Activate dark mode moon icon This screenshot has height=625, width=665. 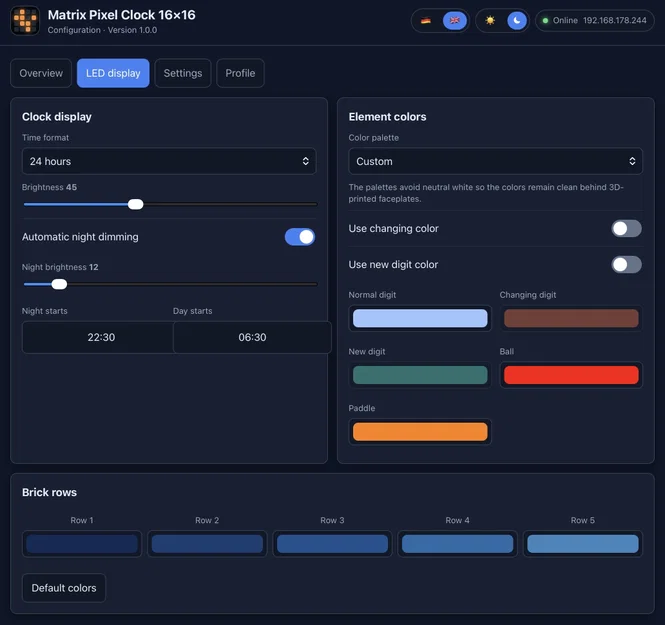(x=517, y=20)
